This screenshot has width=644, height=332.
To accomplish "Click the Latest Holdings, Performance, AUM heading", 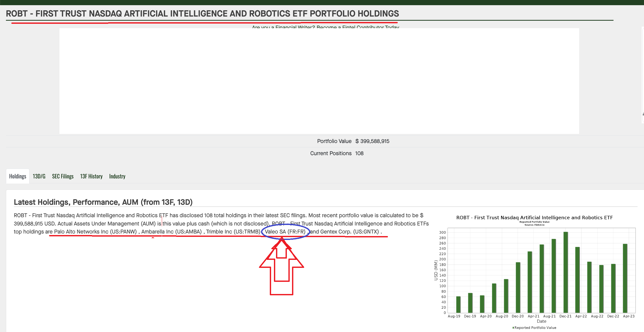I will [103, 202].
